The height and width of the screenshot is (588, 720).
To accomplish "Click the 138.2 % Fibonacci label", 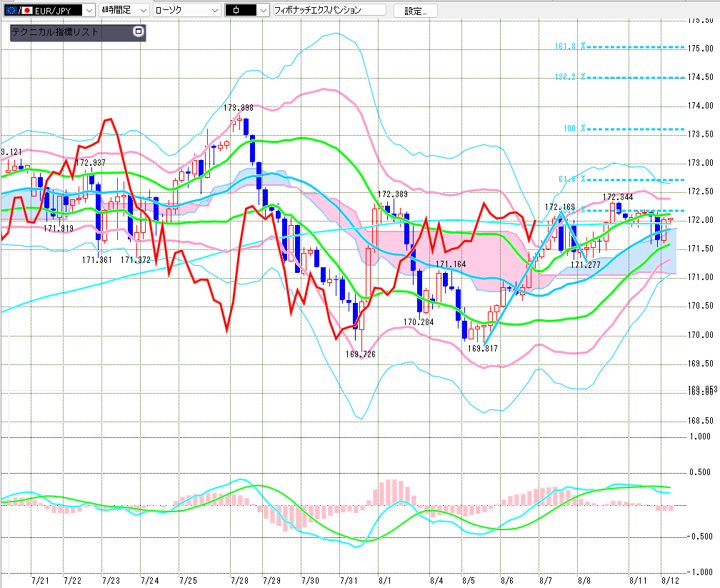I will pyautogui.click(x=570, y=76).
